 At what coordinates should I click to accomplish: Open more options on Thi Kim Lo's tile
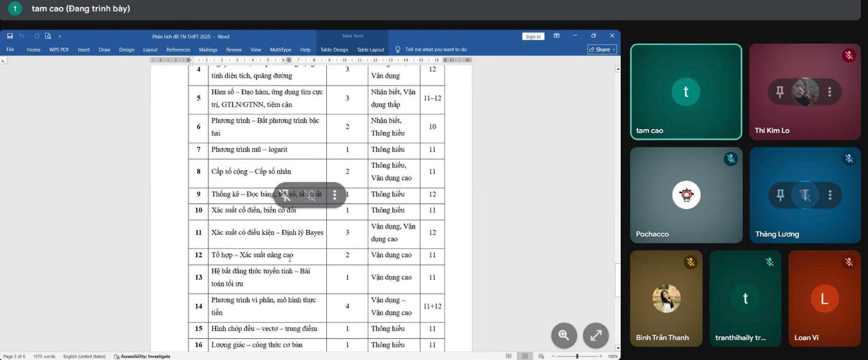click(x=830, y=92)
